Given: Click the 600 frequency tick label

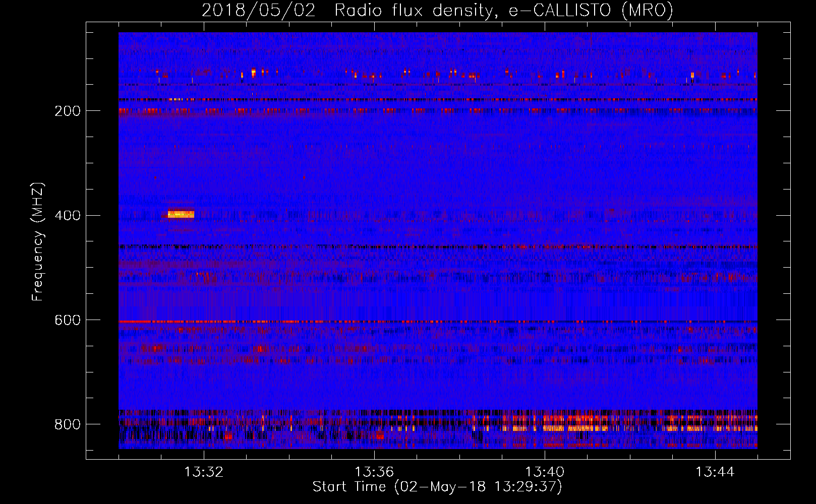Looking at the screenshot, I should (x=67, y=321).
